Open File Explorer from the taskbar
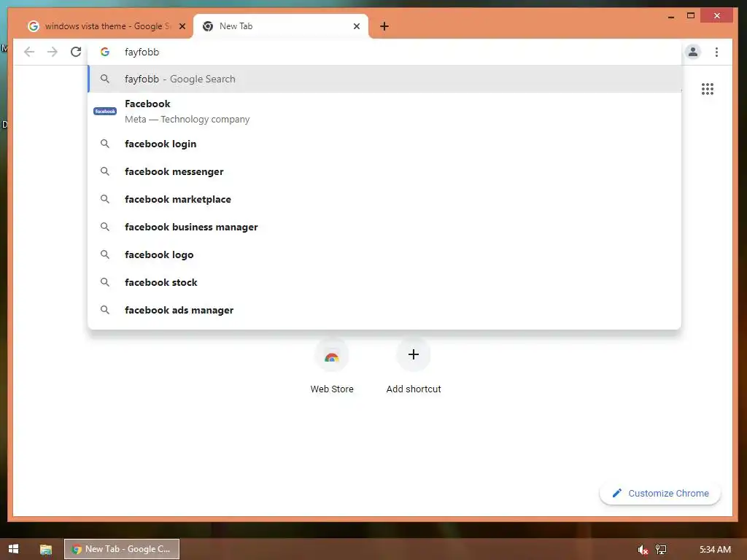747x560 pixels. 46,550
